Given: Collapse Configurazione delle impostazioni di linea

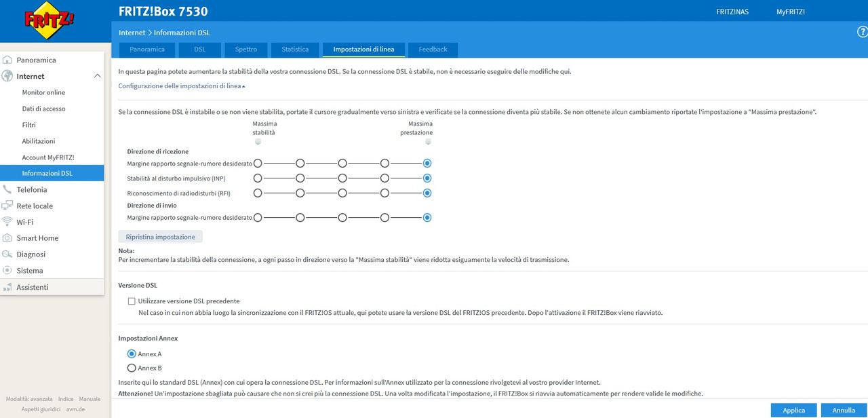Looking at the screenshot, I should (182, 86).
